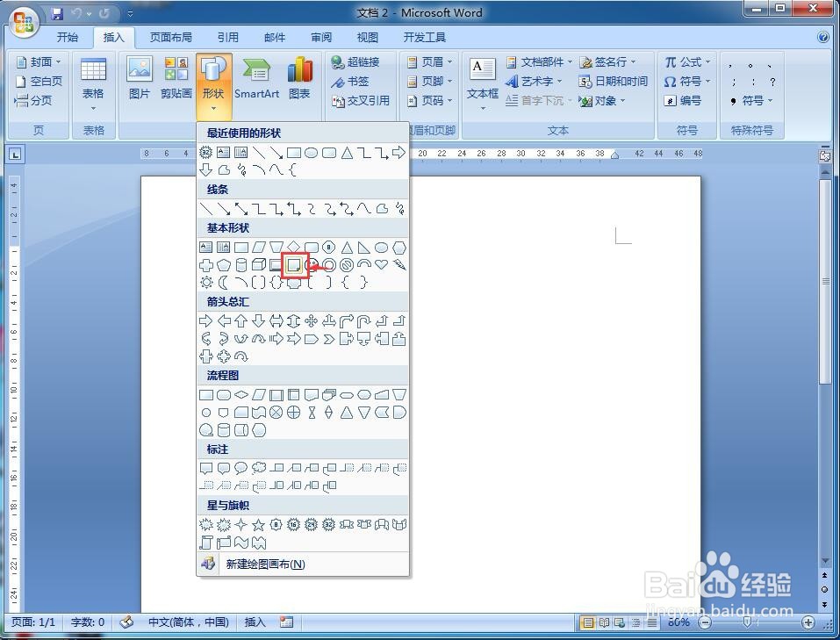The width and height of the screenshot is (840, 640).
Task: Switch to the 审阅 review tab
Action: click(x=321, y=37)
